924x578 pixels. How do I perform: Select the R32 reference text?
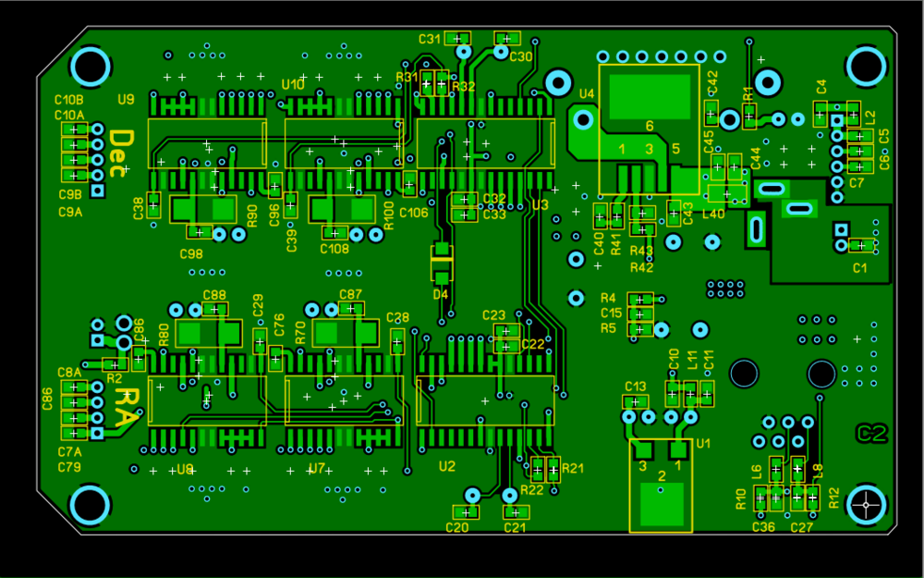pos(464,87)
